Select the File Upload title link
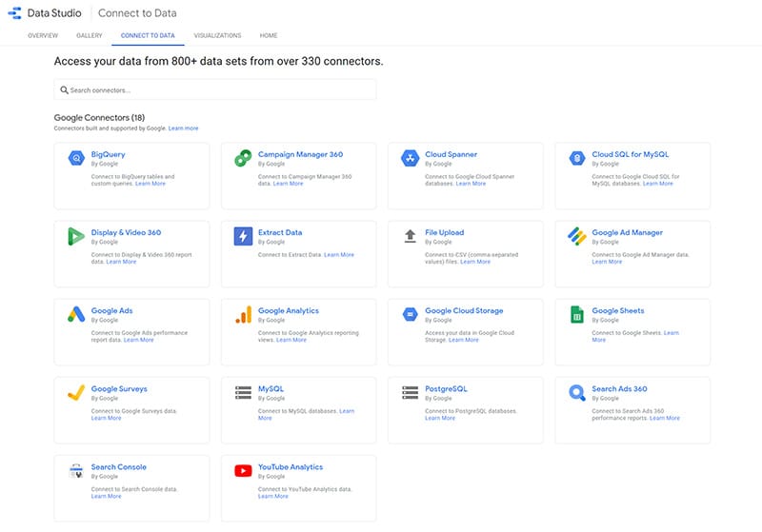Viewport: 762px width, 532px height. 444,232
